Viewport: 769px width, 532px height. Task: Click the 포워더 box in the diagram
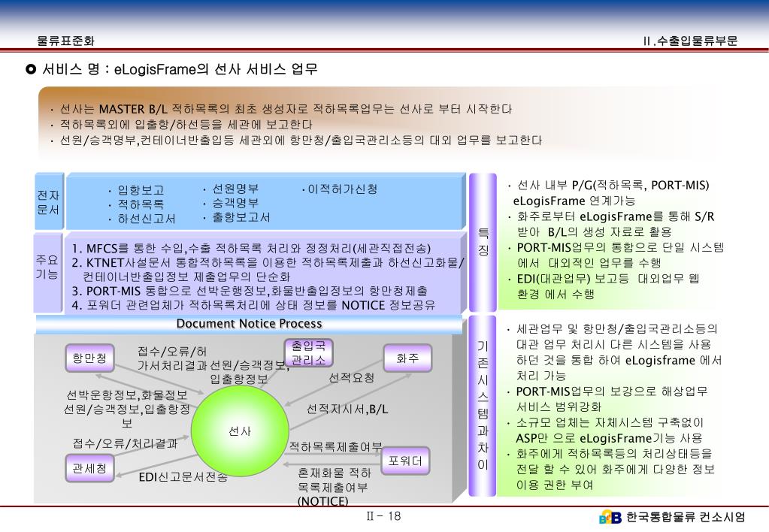(405, 461)
